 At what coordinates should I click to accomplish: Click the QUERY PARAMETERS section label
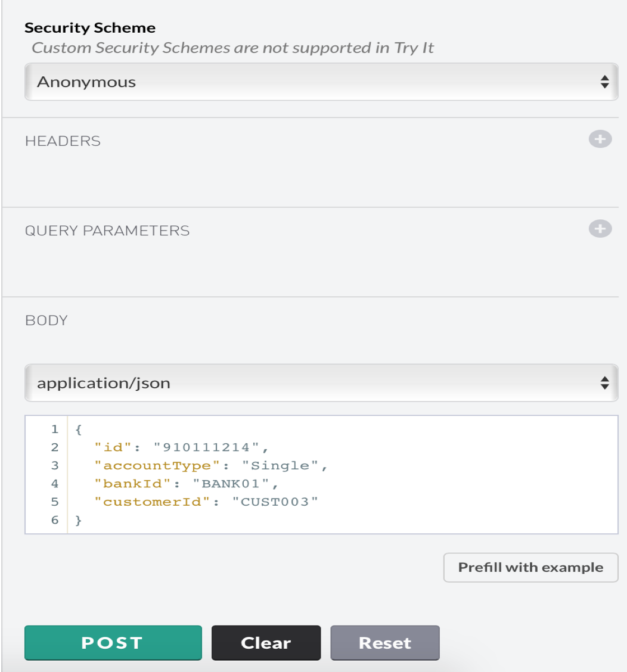point(107,231)
